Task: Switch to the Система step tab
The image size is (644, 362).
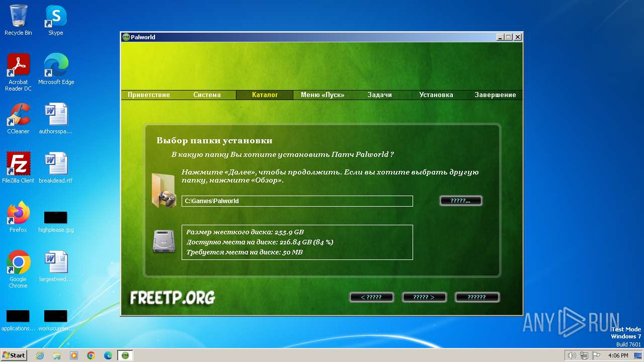Action: pyautogui.click(x=207, y=95)
